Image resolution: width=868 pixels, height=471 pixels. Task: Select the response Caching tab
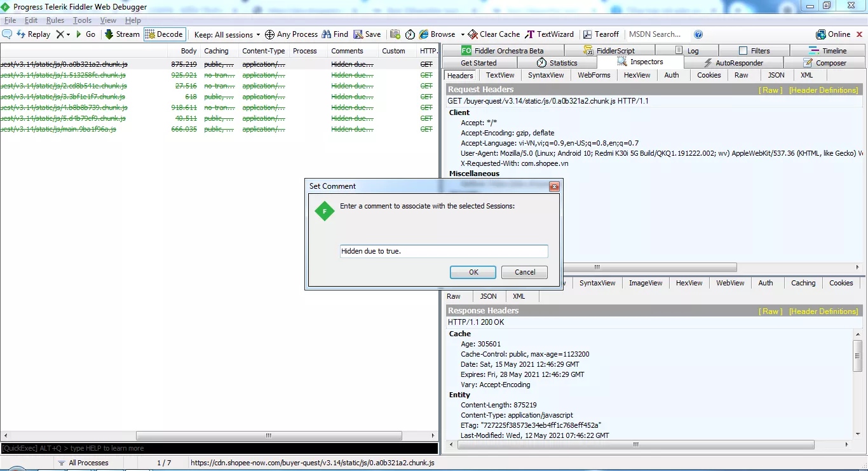click(x=803, y=283)
